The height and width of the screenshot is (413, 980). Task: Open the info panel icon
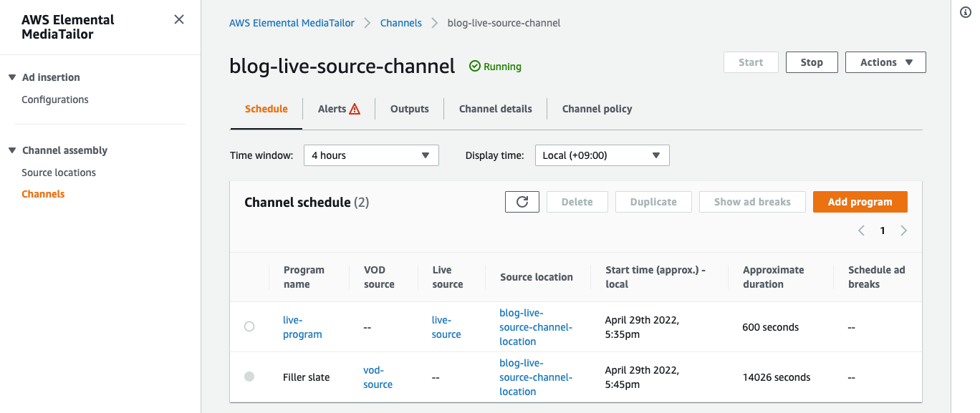(965, 12)
